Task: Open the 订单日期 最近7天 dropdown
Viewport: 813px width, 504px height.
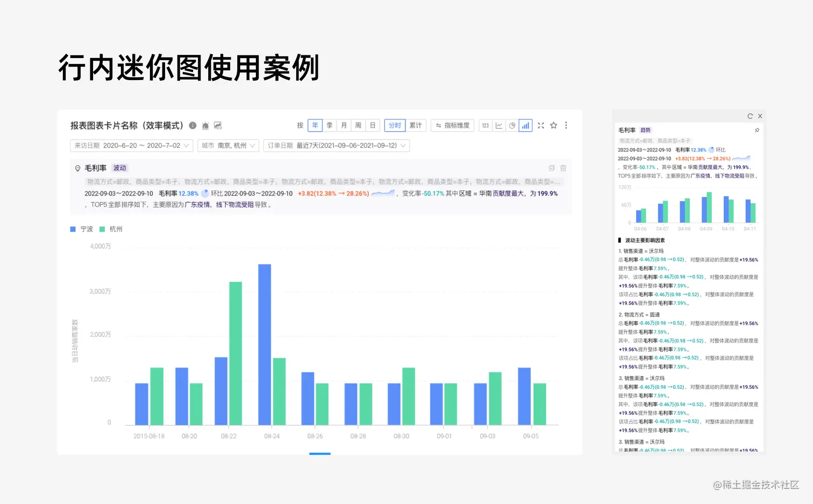Action: click(337, 146)
